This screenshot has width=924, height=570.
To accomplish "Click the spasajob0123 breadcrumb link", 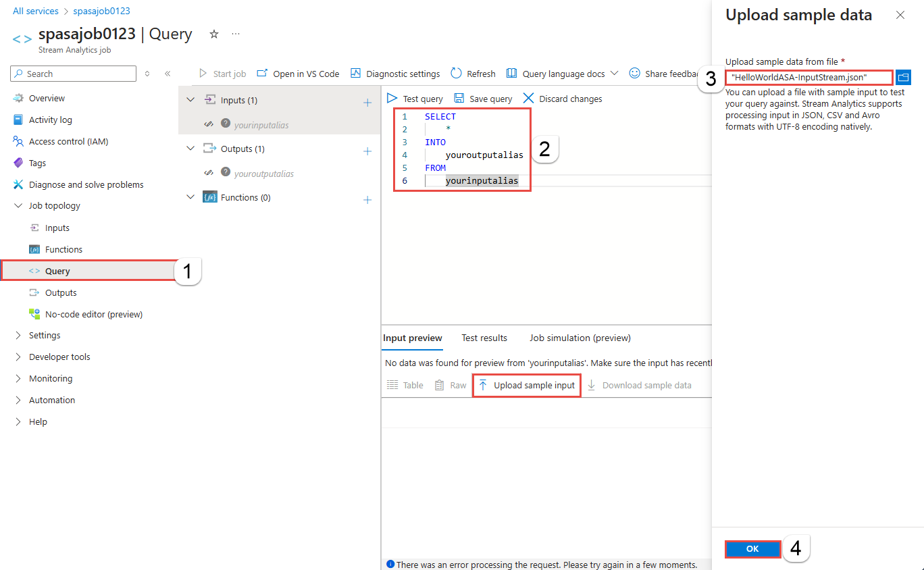I will (102, 11).
